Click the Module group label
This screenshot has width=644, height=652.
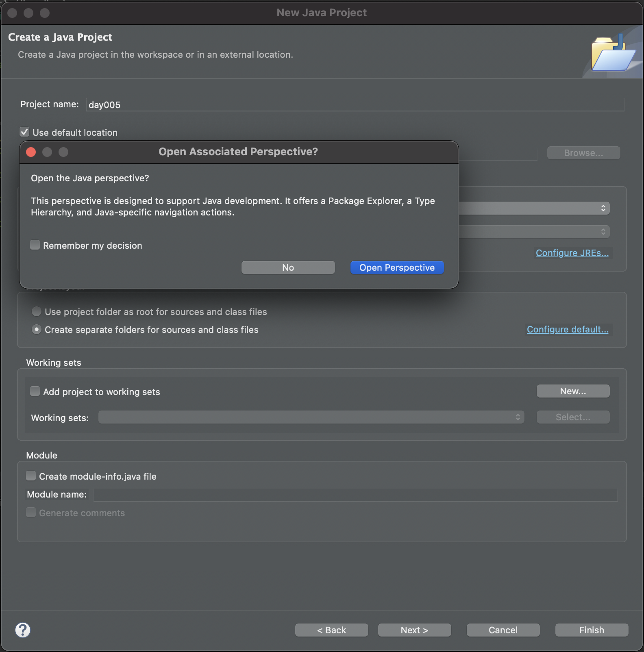(x=41, y=455)
